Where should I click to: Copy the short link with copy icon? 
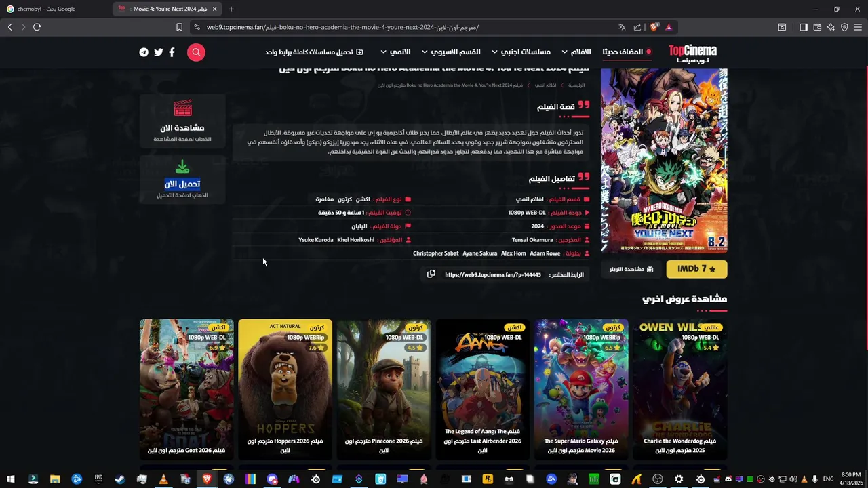click(431, 274)
